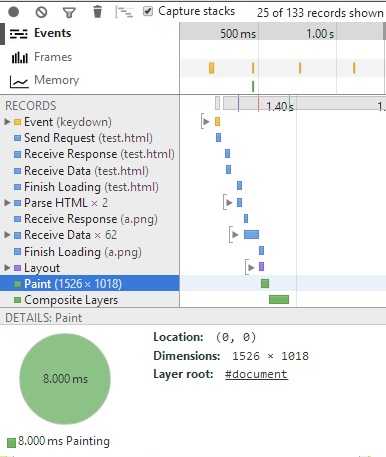Click the green Paint bar in timeline
This screenshot has width=386, height=457.
click(x=265, y=284)
